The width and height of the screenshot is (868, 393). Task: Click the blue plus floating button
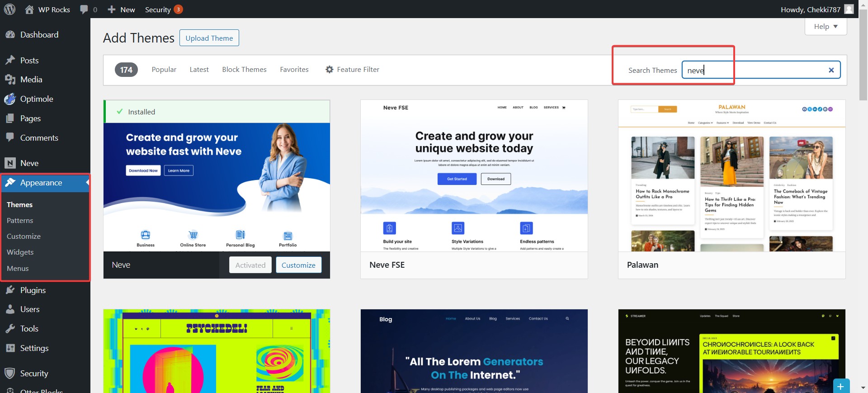pyautogui.click(x=840, y=386)
